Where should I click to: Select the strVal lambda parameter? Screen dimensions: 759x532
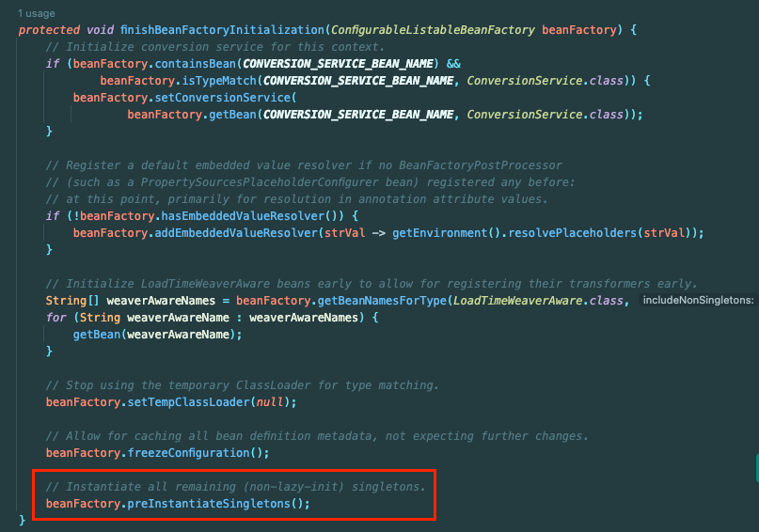tap(344, 233)
